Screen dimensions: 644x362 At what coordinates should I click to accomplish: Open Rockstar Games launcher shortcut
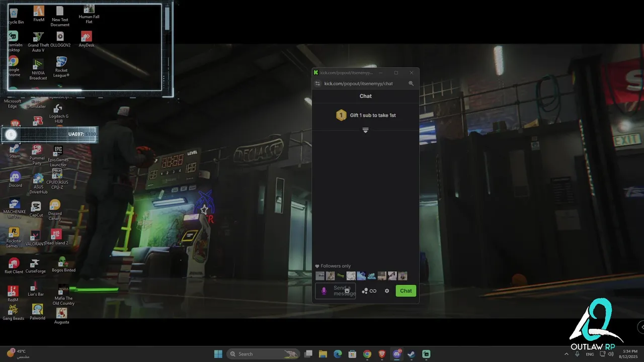[14, 238]
